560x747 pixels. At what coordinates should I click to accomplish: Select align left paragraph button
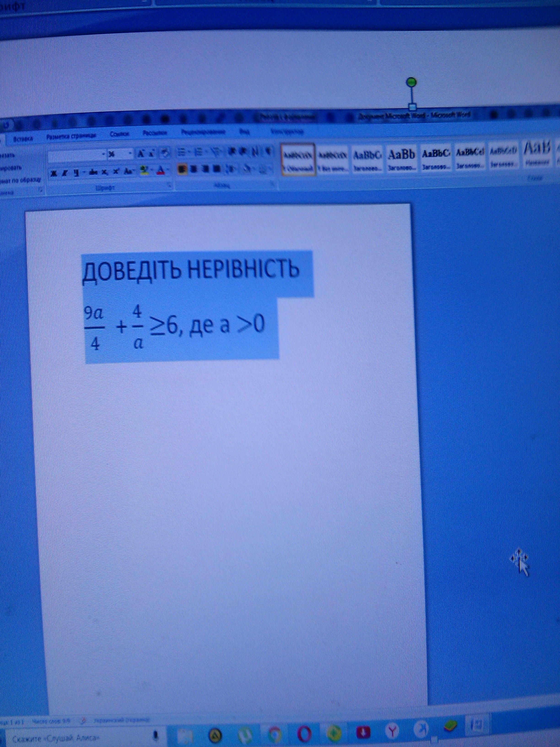(182, 169)
